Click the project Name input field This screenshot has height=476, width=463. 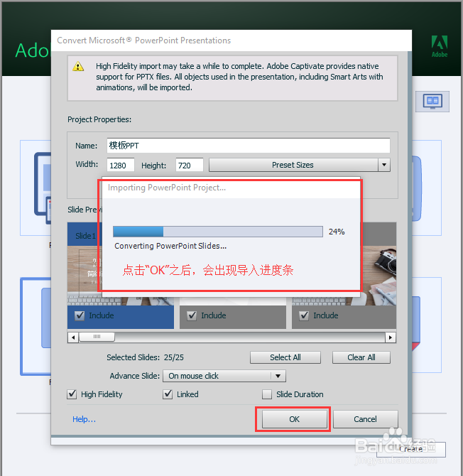[x=248, y=146]
